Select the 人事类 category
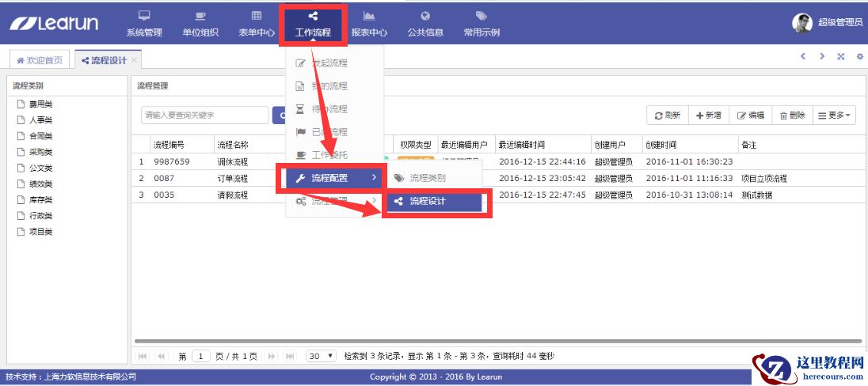This screenshot has width=868, height=386. click(x=40, y=120)
